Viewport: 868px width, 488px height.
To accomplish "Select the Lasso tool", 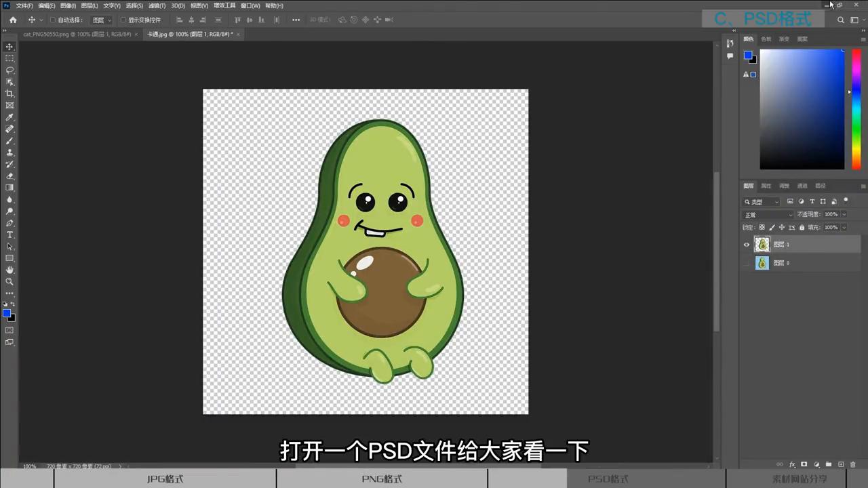I will (x=9, y=70).
